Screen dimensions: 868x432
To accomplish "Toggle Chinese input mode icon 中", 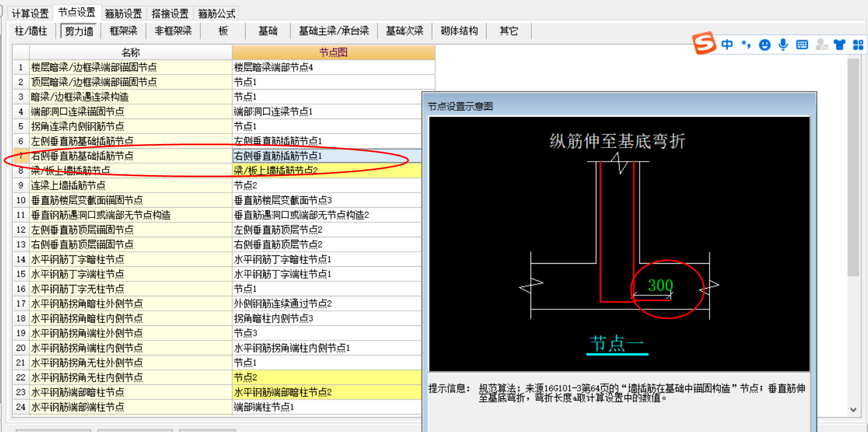I will pos(727,45).
